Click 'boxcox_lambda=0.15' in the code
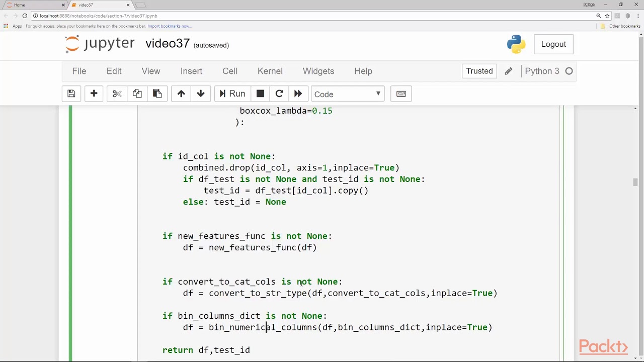The image size is (644, 362). click(286, 111)
